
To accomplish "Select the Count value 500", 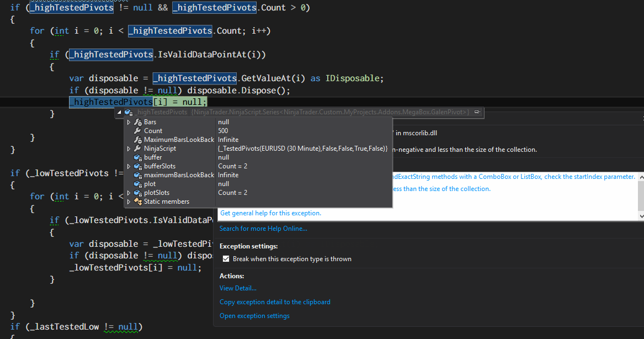I will point(223,131).
